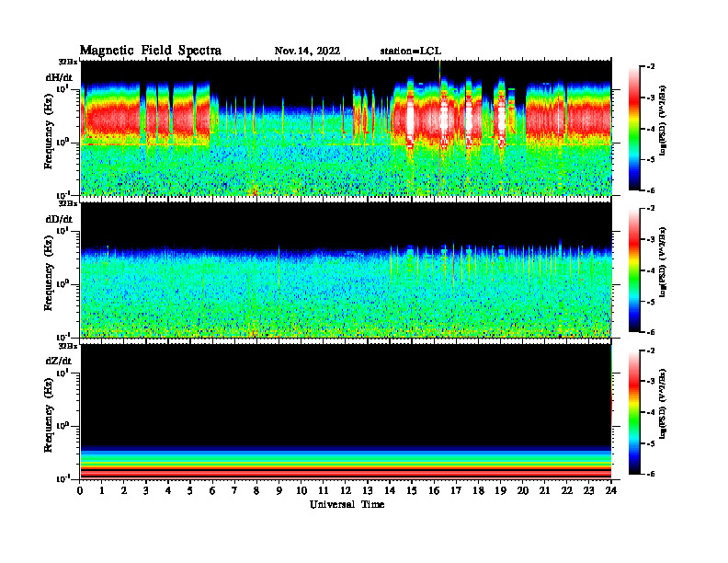Click the "Log(PSD) (V^2/Hz)" label of the dD/dt color bar
Image resolution: width=728 pixels, height=563 pixels.
point(663,262)
